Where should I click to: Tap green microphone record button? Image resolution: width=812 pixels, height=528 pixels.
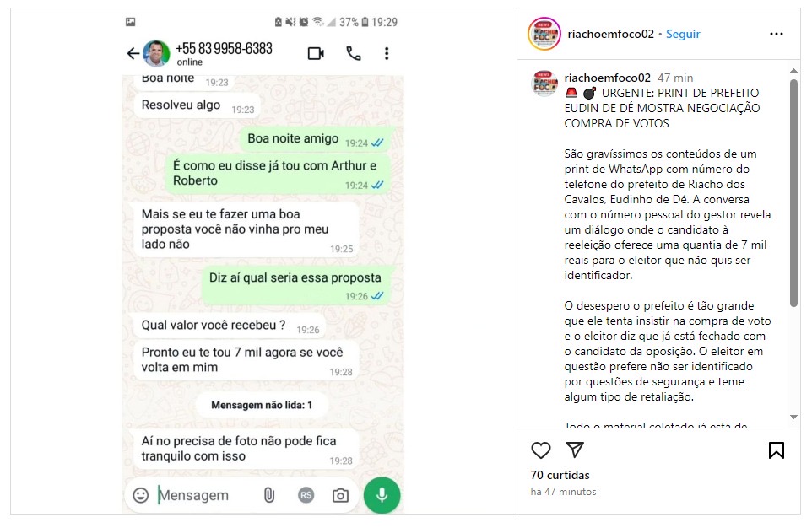coord(382,495)
